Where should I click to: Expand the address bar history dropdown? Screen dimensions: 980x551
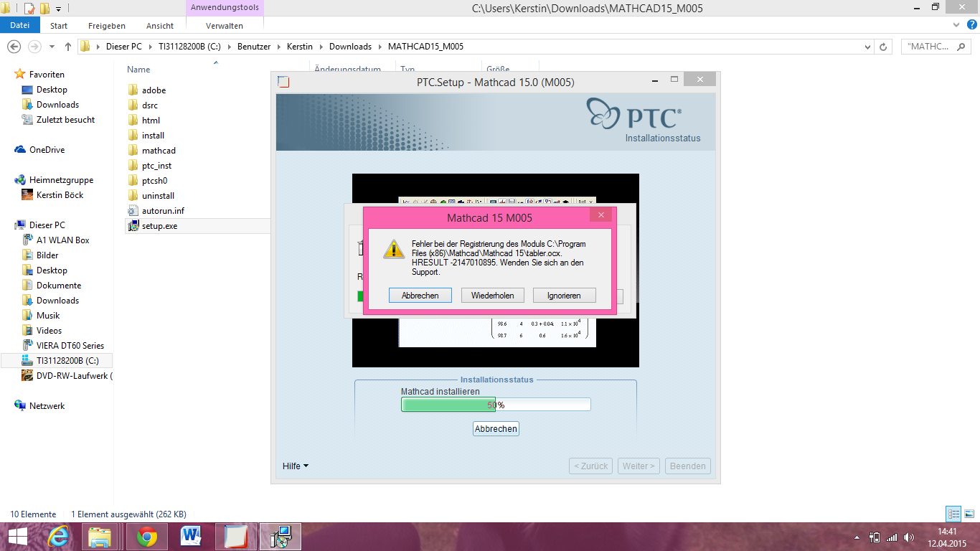click(x=868, y=47)
